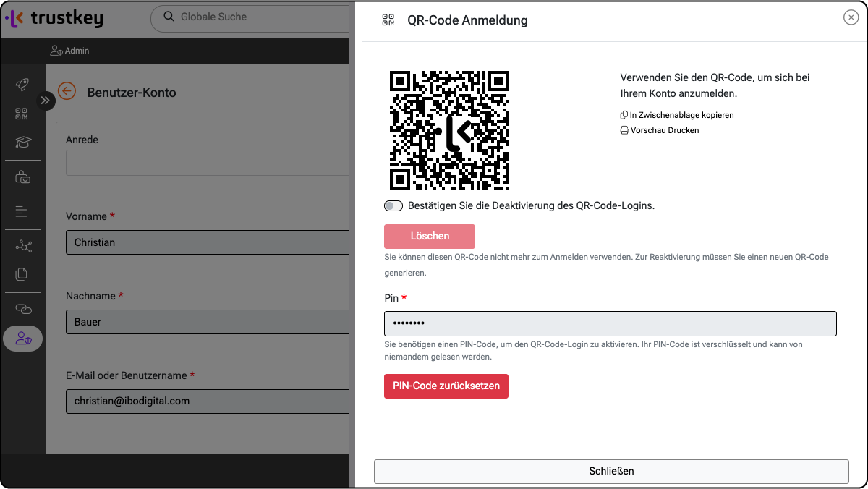
Task: Click the Schließen button
Action: 611,471
